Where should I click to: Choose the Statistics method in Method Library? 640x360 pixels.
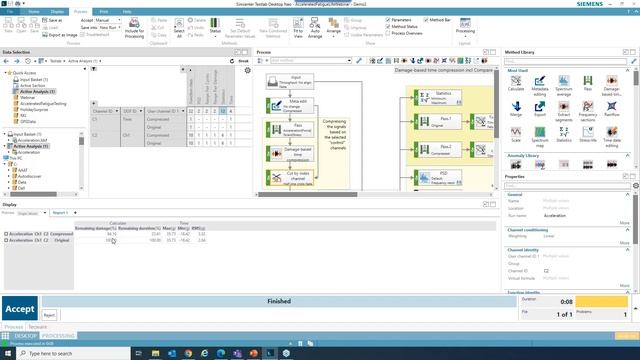tap(564, 135)
